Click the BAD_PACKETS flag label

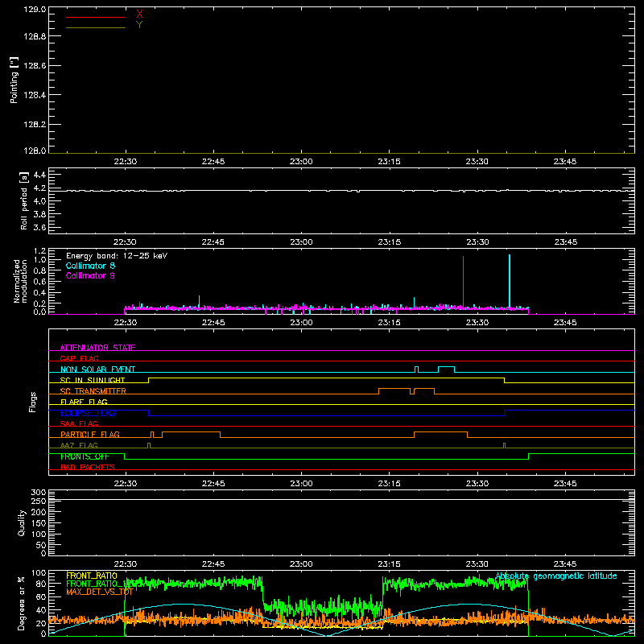click(x=88, y=467)
